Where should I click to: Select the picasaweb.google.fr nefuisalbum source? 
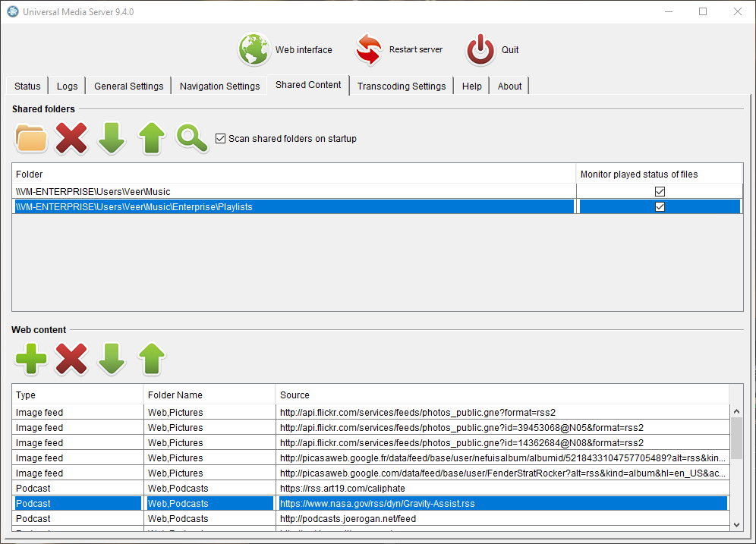[502, 458]
